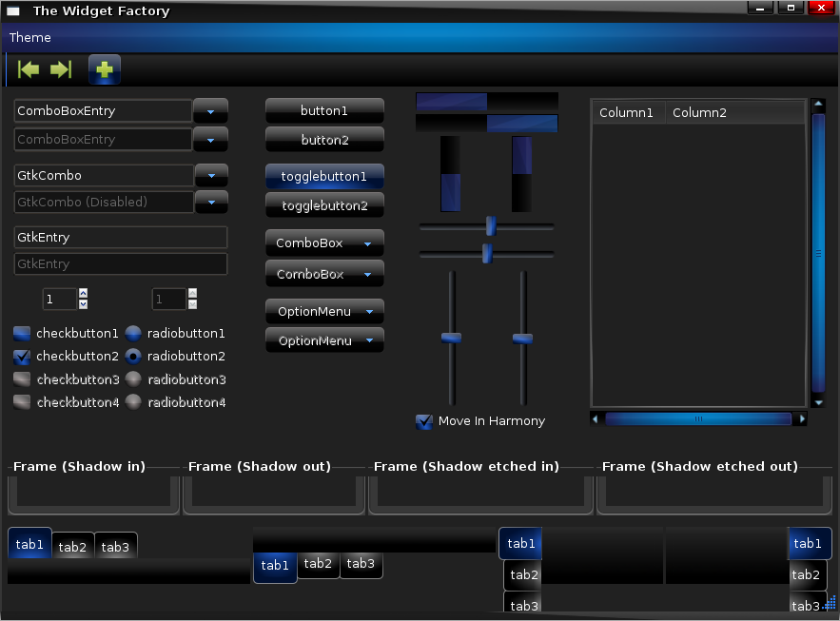
Task: Expand the GtkCombo (Disabled) dropdown arrow
Action: click(x=211, y=202)
